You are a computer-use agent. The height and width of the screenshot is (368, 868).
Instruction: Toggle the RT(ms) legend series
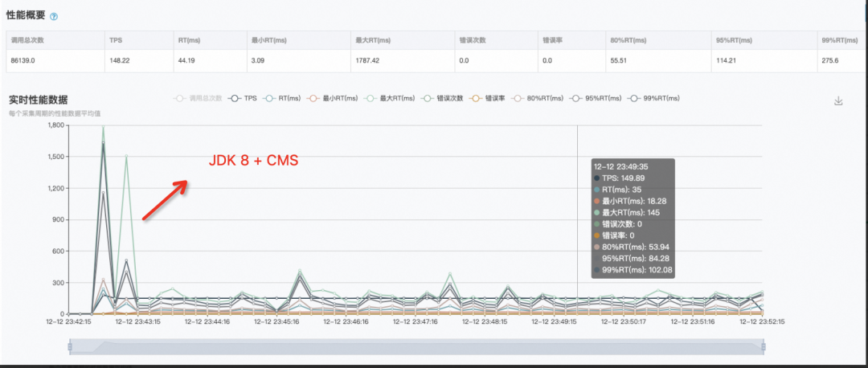pyautogui.click(x=282, y=98)
